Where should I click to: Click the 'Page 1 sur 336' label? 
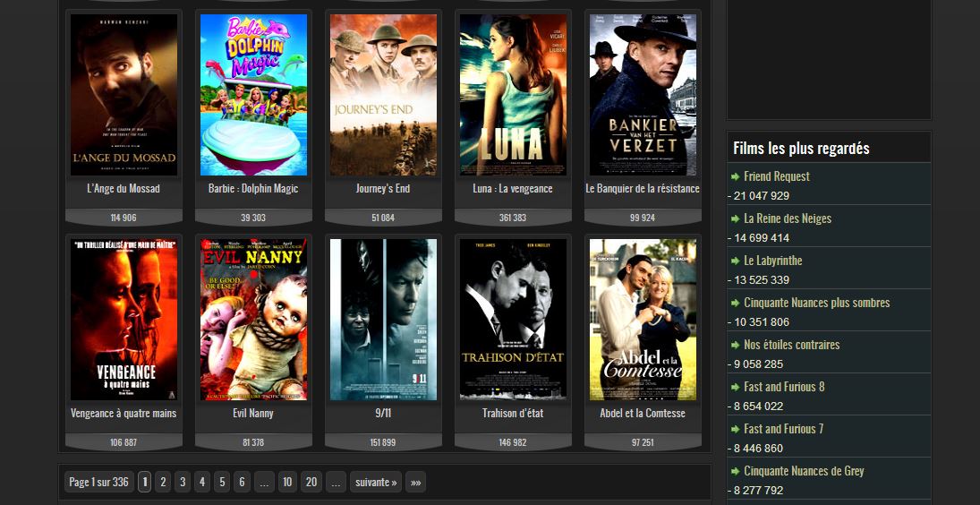pos(98,482)
